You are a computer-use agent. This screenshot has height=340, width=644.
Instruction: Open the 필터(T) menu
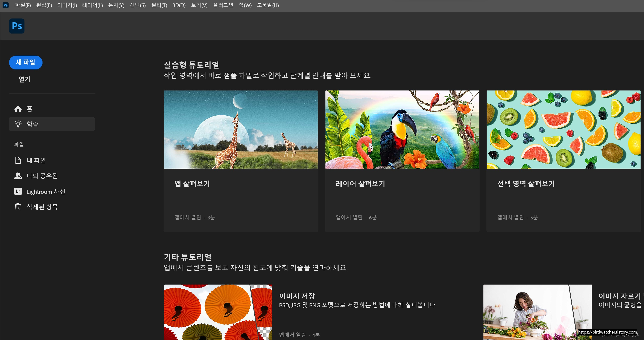(x=159, y=5)
